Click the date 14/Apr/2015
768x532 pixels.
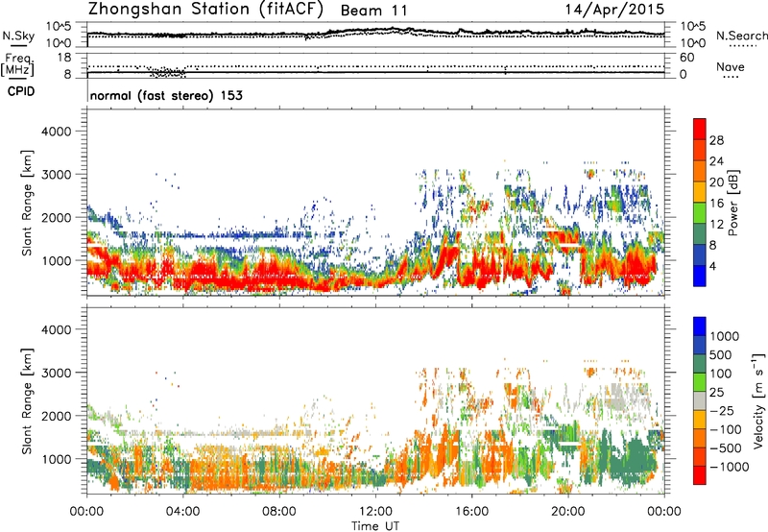pos(614,9)
